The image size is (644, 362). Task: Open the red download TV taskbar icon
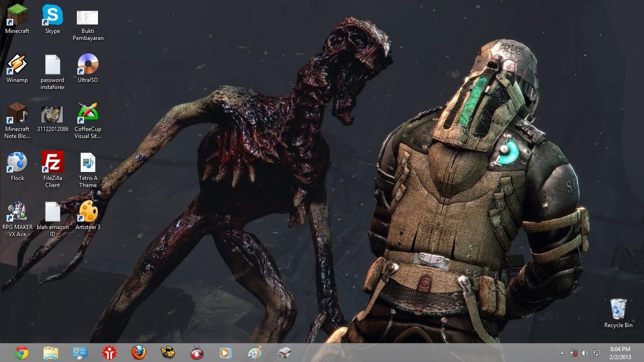point(197,353)
